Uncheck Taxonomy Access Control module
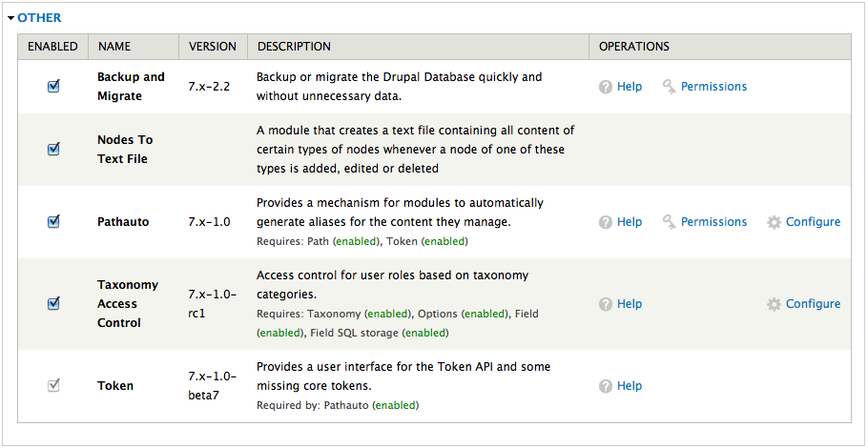 pyautogui.click(x=53, y=303)
